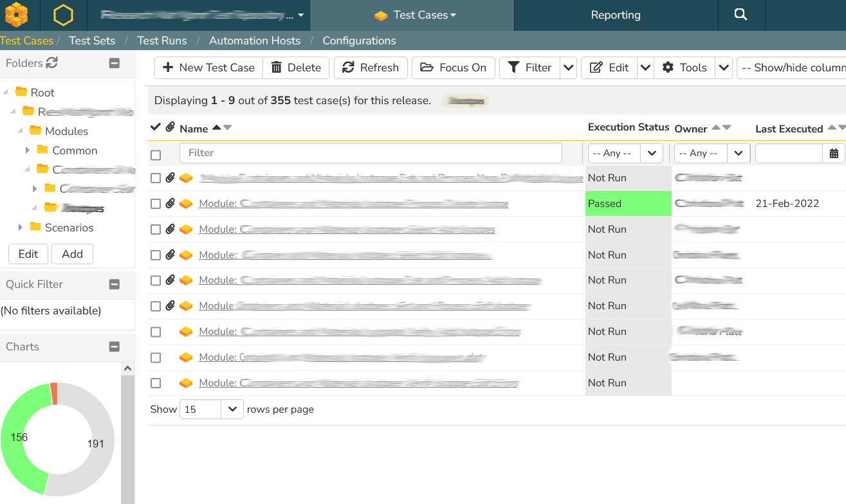
Task: Collapse the Quick Filter panel
Action: [x=115, y=284]
